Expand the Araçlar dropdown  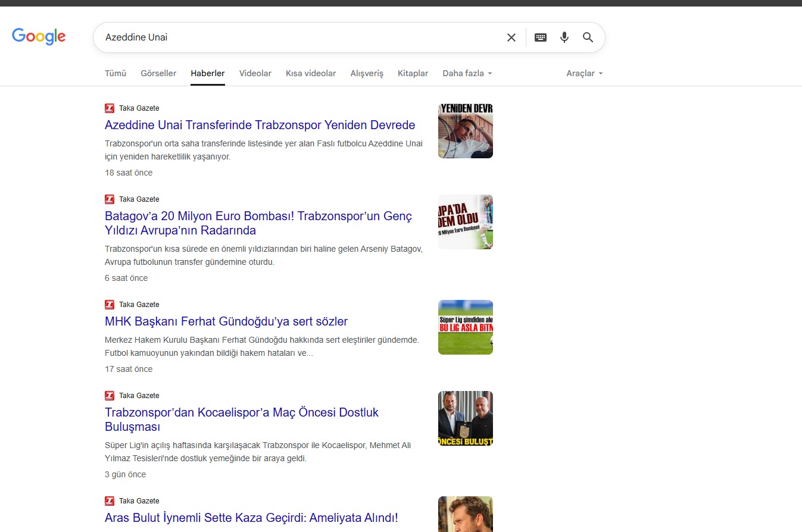[585, 73]
